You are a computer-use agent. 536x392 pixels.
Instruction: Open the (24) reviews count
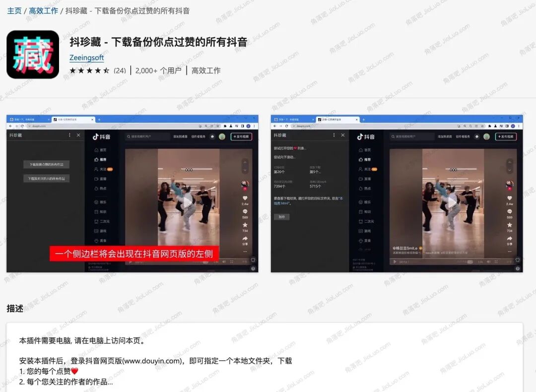(120, 71)
